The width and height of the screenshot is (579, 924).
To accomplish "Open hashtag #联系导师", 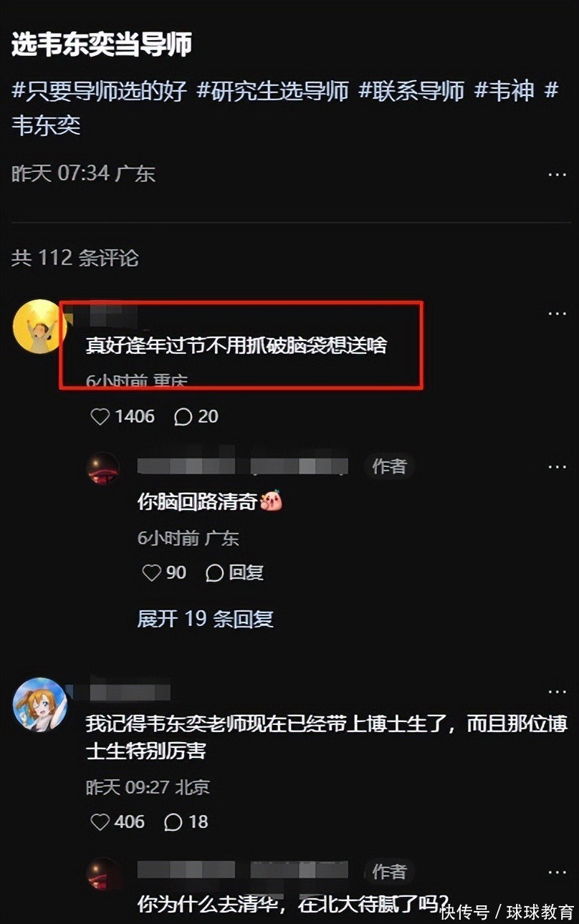I will pos(411,91).
